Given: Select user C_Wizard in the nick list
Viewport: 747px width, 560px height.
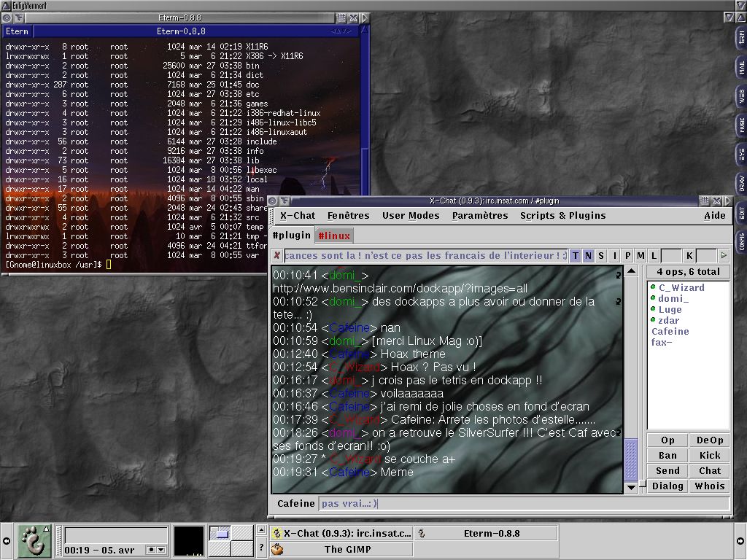Looking at the screenshot, I should point(681,287).
